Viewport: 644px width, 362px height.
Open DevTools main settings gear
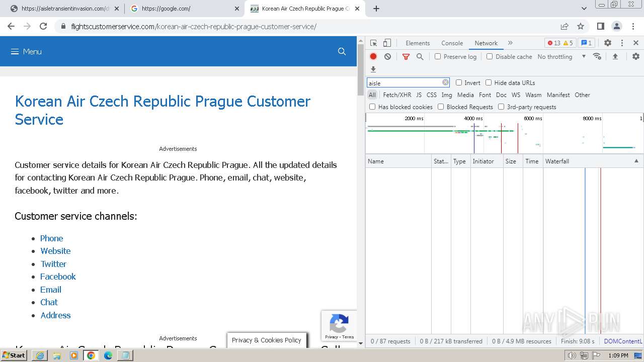pyautogui.click(x=608, y=43)
